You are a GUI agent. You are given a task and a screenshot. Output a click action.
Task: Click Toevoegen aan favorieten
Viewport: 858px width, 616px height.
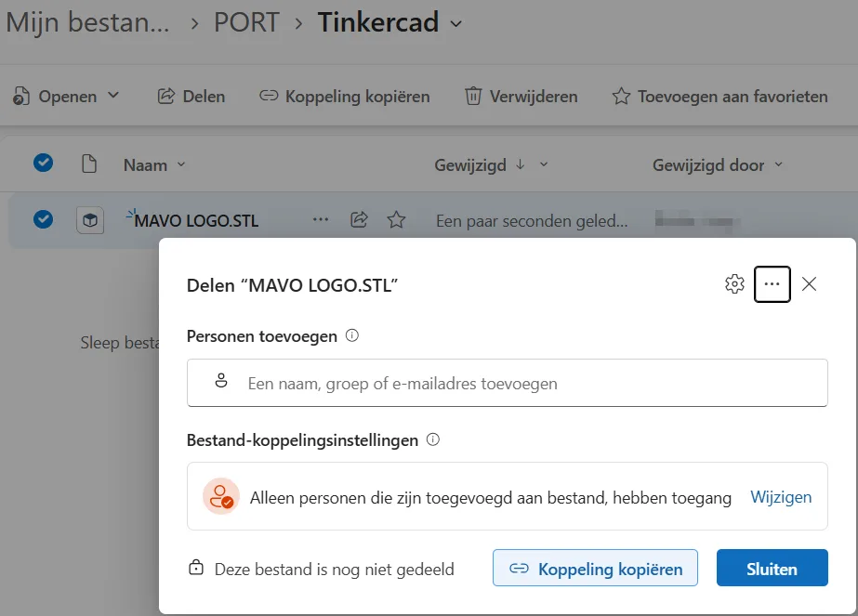click(x=719, y=97)
